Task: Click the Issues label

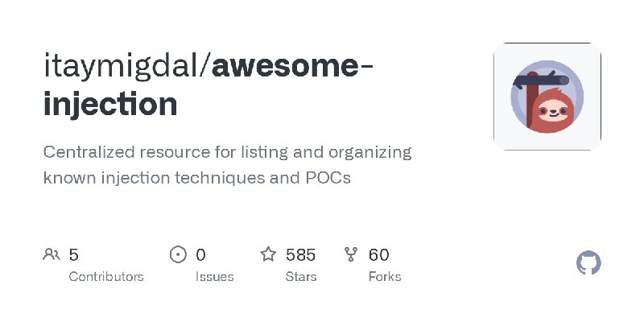Action: click(214, 277)
